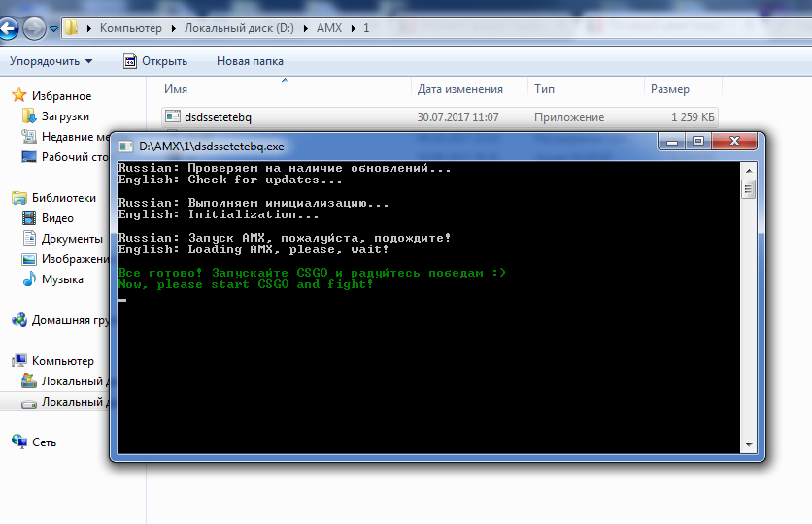The width and height of the screenshot is (812, 524).
Task: Click Компьютер monitor icon
Action: point(19,360)
